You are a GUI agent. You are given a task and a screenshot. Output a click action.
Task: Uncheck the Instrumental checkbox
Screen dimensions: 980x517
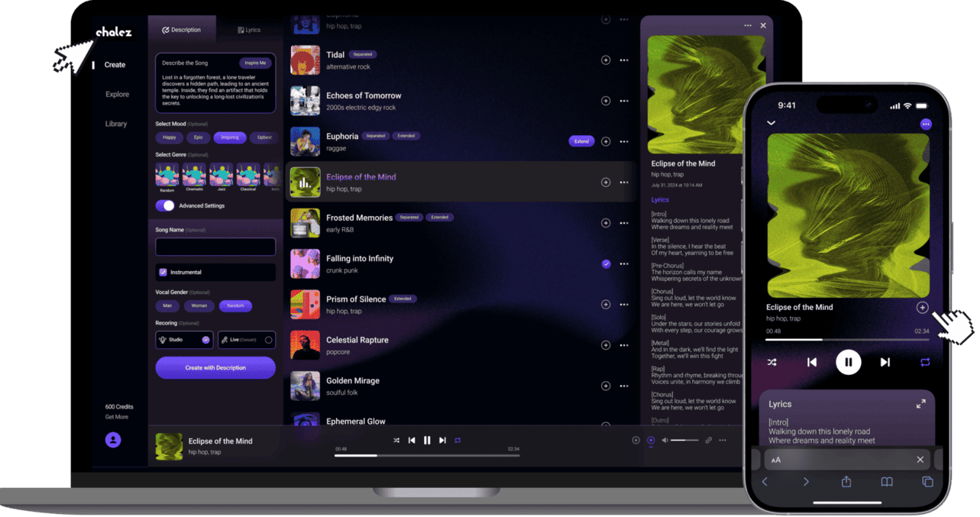coord(163,272)
